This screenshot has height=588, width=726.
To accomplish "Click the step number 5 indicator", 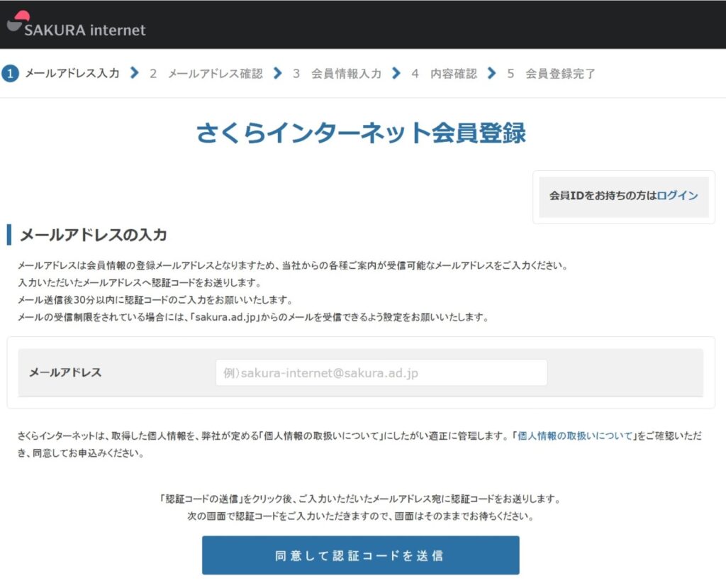I will pos(510,74).
